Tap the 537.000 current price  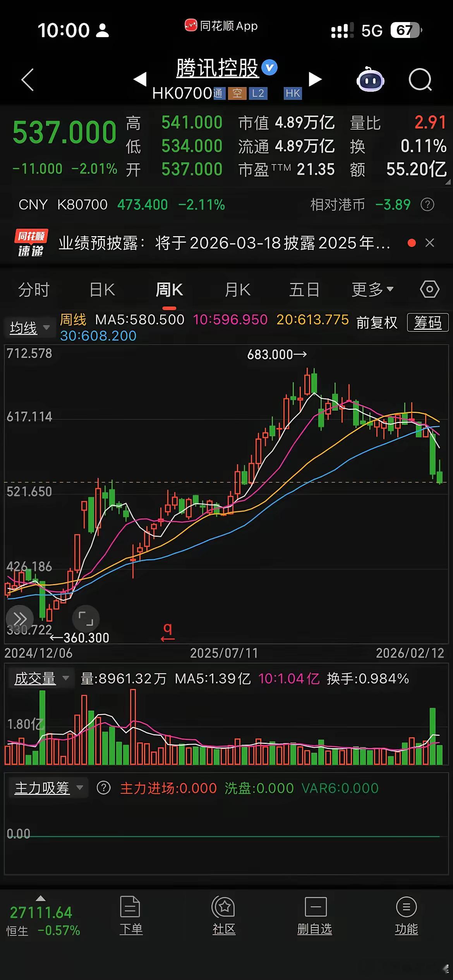coord(64,133)
